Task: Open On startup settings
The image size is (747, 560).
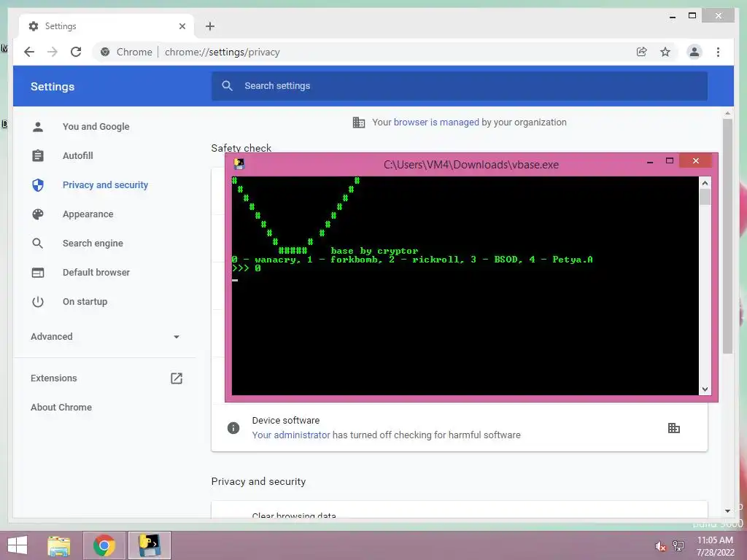Action: 85,302
